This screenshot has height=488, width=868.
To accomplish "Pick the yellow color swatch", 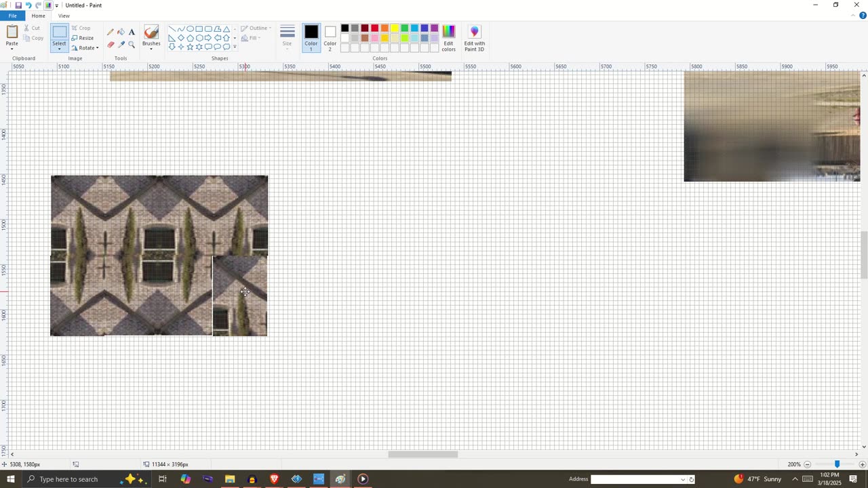I will coord(395,28).
